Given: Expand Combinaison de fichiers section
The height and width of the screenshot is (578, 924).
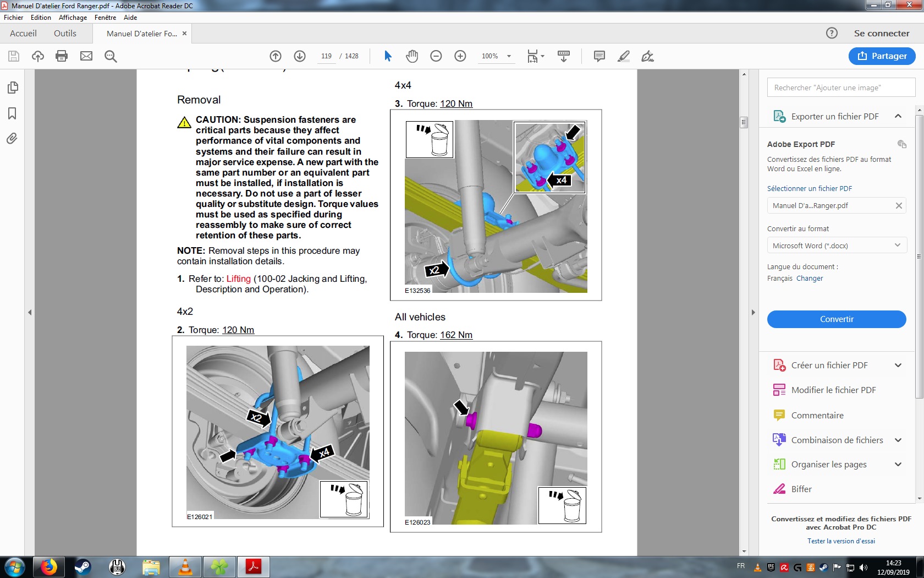Looking at the screenshot, I should pyautogui.click(x=898, y=440).
